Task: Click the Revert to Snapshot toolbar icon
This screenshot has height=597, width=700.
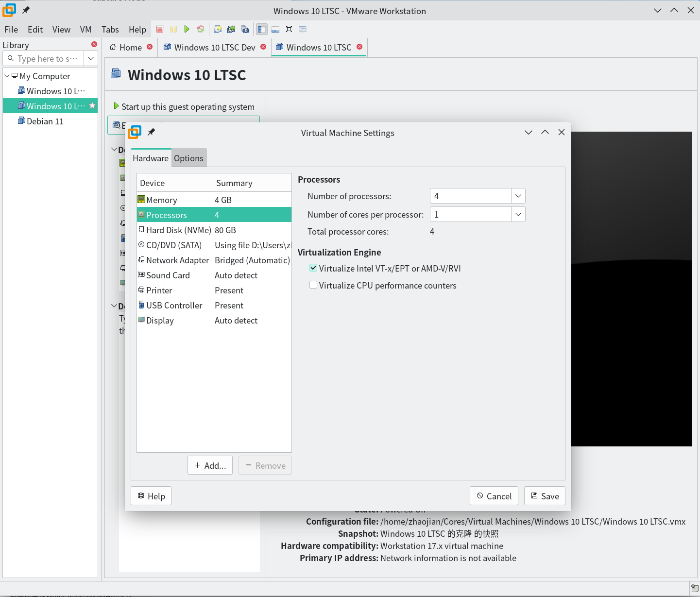Action: (231, 29)
